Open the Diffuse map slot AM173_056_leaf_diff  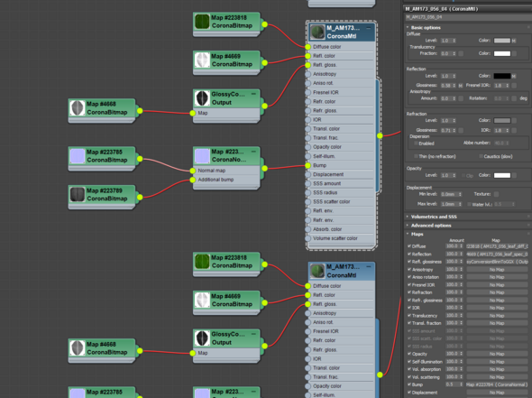coord(497,246)
